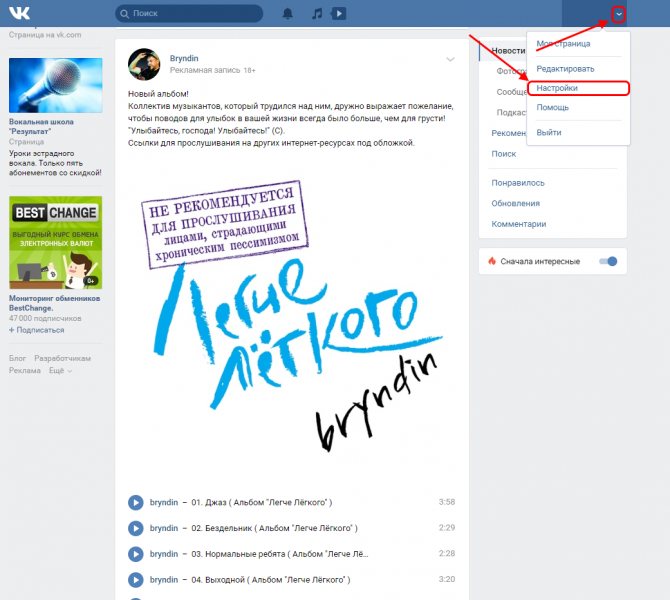Open the Bryndin author name link
The height and width of the screenshot is (600, 670).
tap(184, 58)
